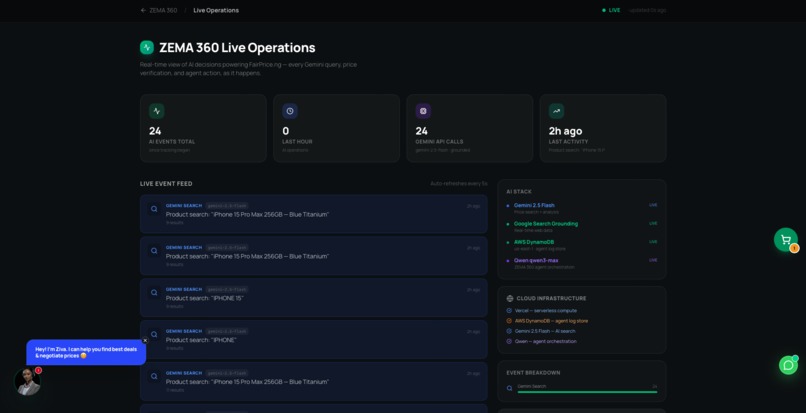Click the Gemini Search green progress bar
Screen dimensions: 806x413
click(587, 392)
